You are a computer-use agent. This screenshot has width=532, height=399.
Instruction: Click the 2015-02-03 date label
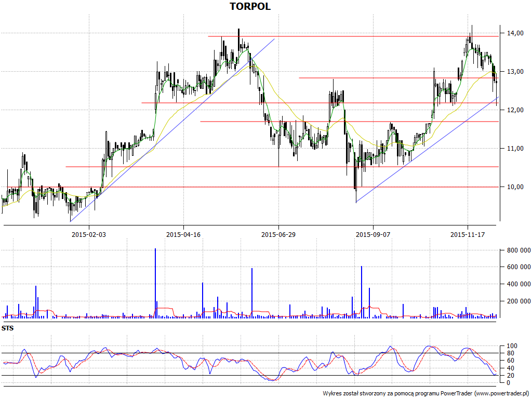tap(89, 234)
